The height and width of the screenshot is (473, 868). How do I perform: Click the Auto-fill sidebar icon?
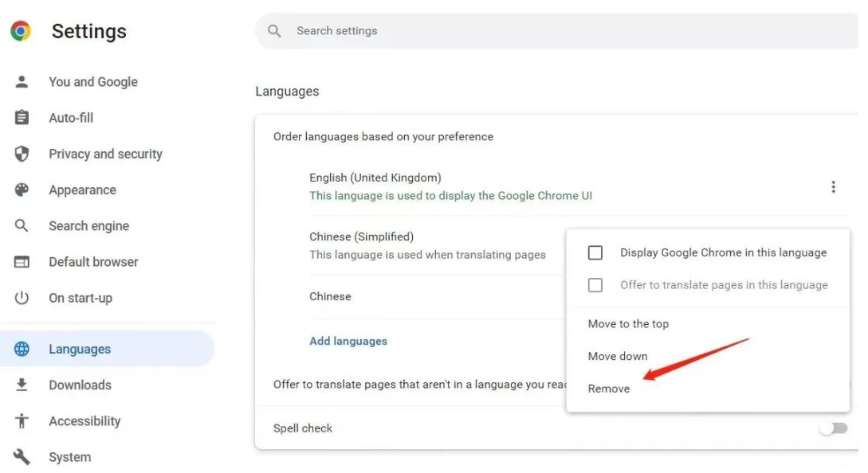[20, 117]
